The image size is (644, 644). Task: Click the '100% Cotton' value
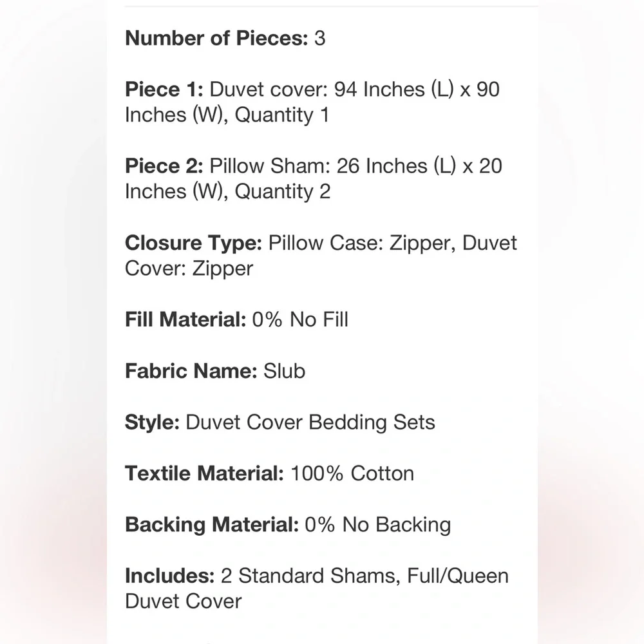click(352, 473)
